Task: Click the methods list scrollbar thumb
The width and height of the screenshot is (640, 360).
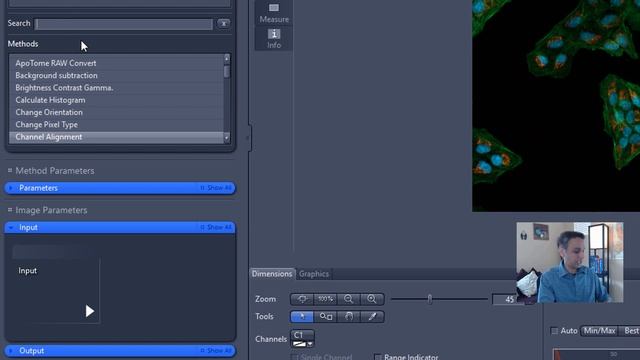Action: (227, 71)
